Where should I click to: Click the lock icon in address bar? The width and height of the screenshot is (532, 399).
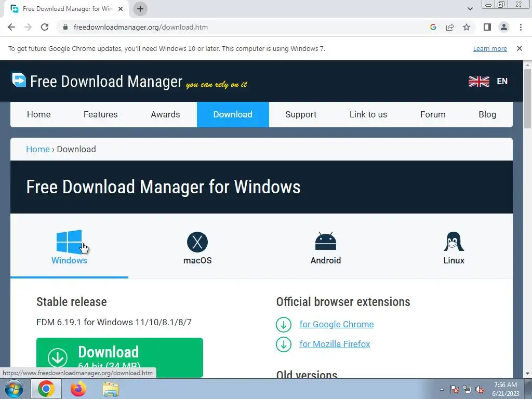[x=65, y=27]
